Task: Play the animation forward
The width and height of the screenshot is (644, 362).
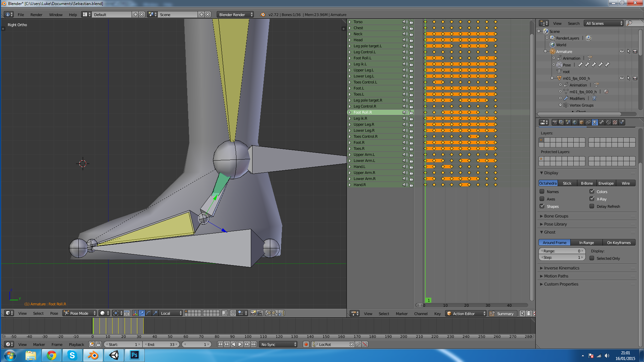Action: pos(240,344)
